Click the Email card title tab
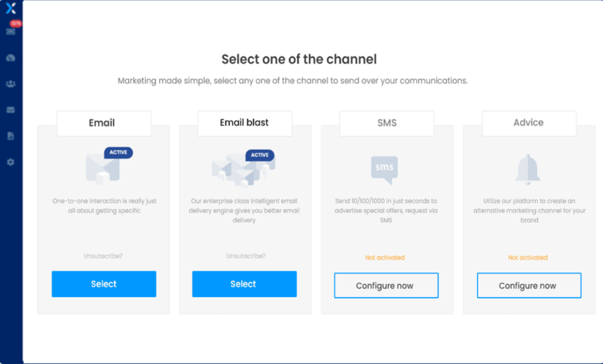The width and height of the screenshot is (603, 364). coord(104,123)
